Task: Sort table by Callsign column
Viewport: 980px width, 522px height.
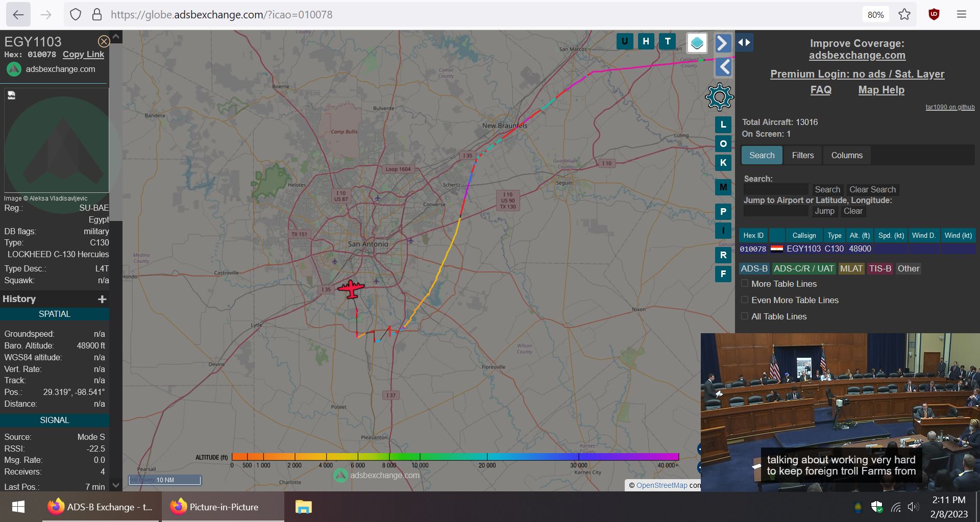Action: pyautogui.click(x=804, y=235)
